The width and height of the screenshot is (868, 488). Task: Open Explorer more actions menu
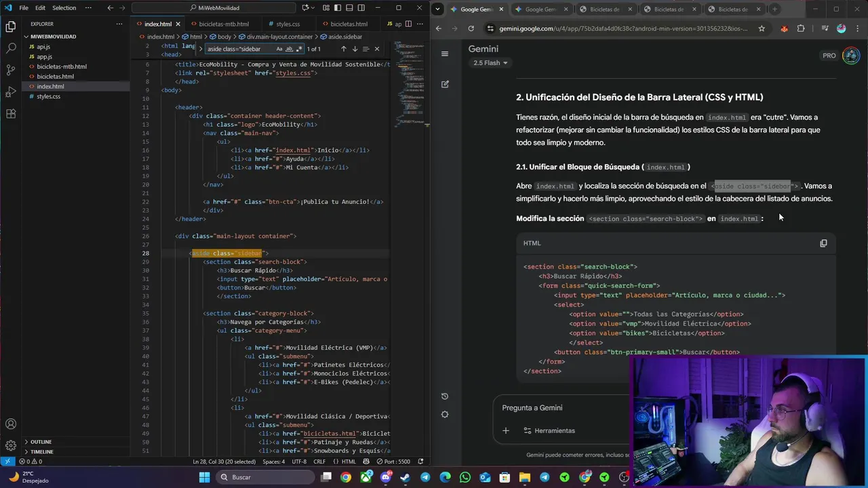[x=119, y=24]
